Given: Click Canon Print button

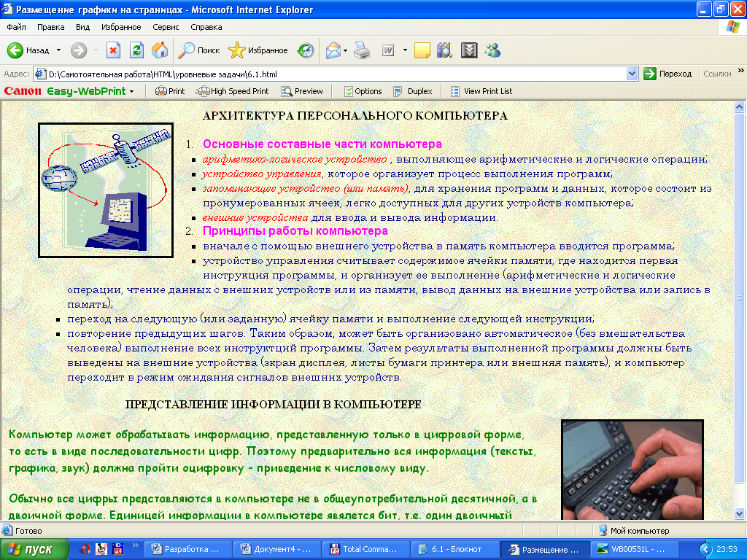Looking at the screenshot, I should pyautogui.click(x=170, y=91).
